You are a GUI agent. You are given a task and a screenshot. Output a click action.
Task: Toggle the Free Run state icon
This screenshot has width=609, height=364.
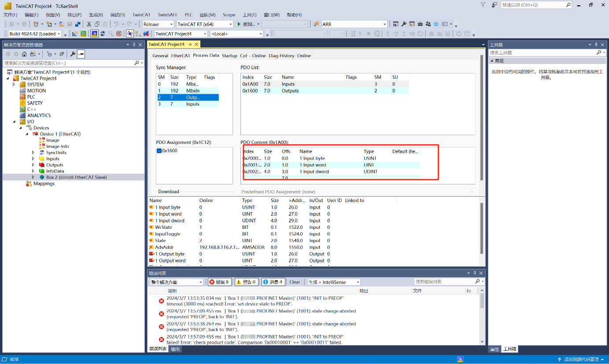click(x=118, y=34)
